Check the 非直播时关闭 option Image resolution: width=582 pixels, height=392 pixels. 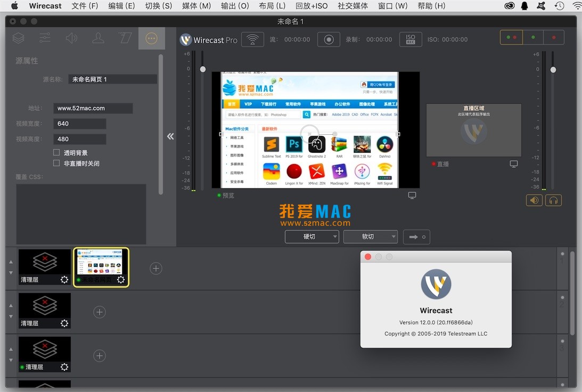(55, 164)
